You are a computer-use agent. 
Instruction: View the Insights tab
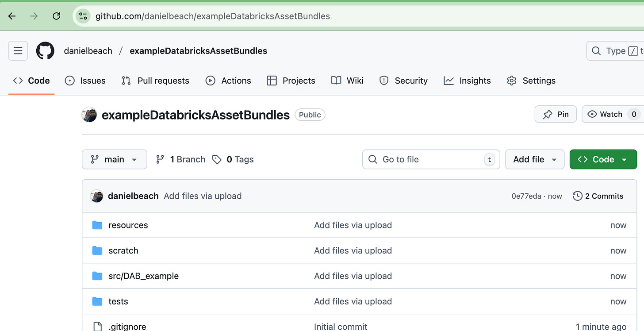(x=467, y=81)
